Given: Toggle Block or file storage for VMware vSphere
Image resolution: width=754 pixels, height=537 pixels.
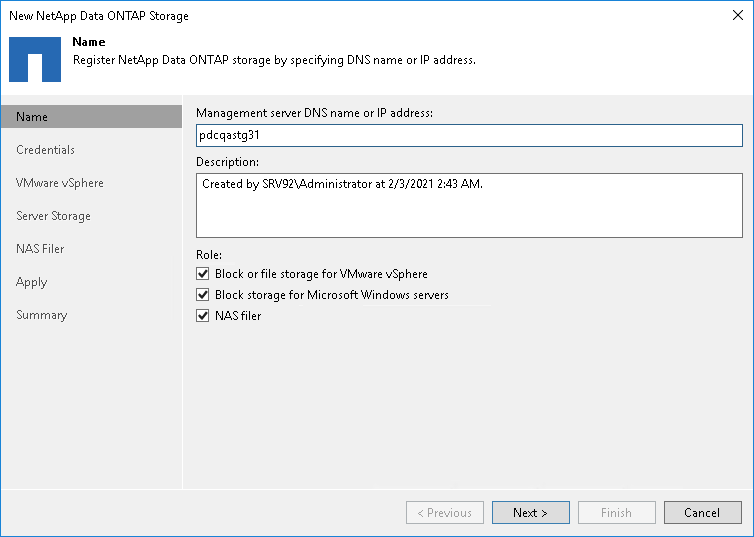Looking at the screenshot, I should (202, 274).
